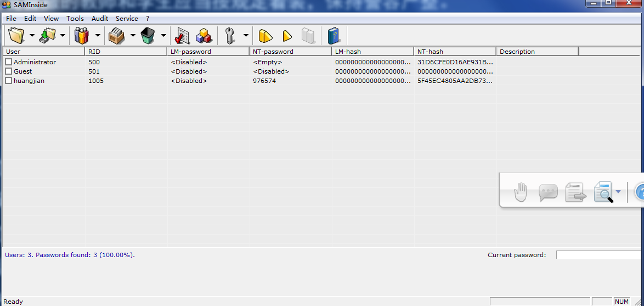The height and width of the screenshot is (306, 644).
Task: Click the magnifier document icon in floating toolbar
Action: 603,192
